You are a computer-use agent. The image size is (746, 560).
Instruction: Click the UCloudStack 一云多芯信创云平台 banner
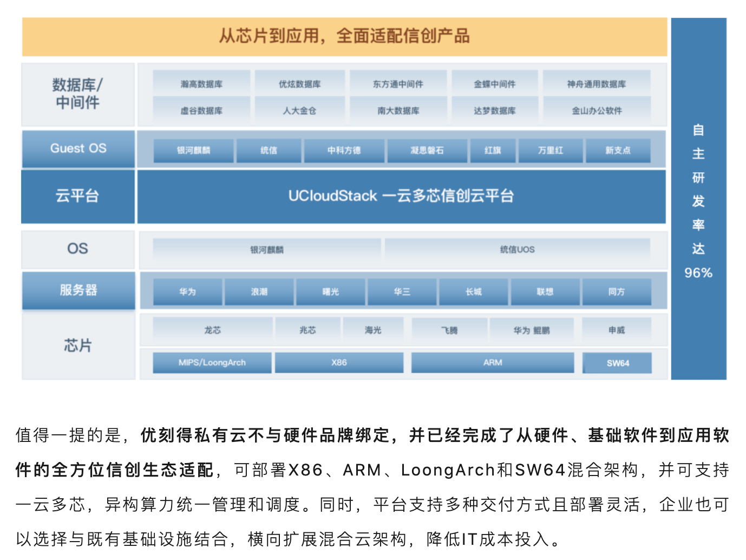click(x=401, y=196)
